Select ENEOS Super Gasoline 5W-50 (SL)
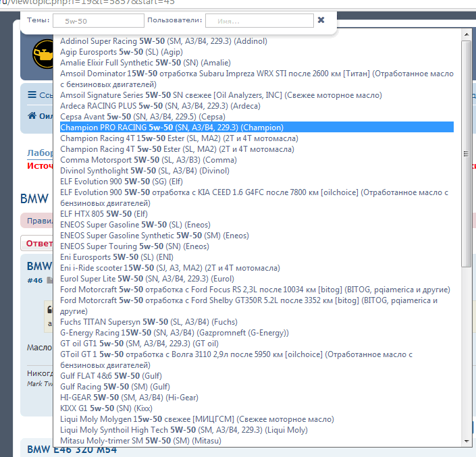The height and width of the screenshot is (457, 476). pyautogui.click(x=136, y=225)
